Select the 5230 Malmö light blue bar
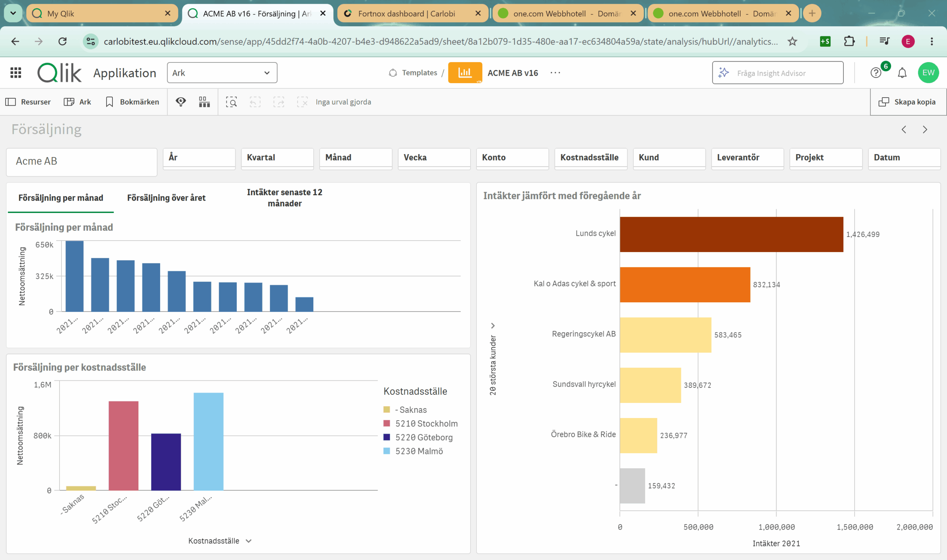The image size is (947, 560). (x=208, y=441)
